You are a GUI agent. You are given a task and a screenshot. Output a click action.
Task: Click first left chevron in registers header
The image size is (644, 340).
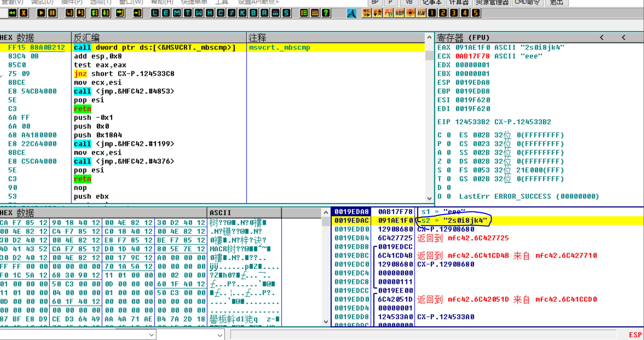point(602,37)
